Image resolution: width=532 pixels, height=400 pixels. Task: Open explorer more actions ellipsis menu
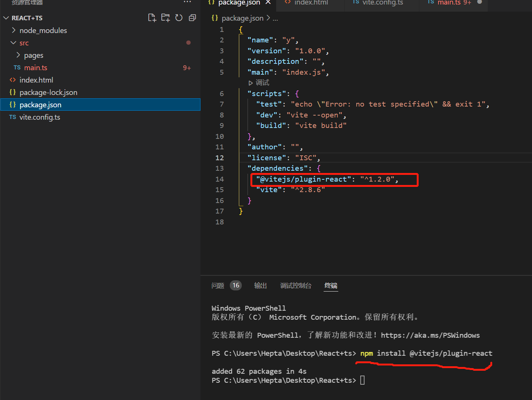[x=187, y=2]
